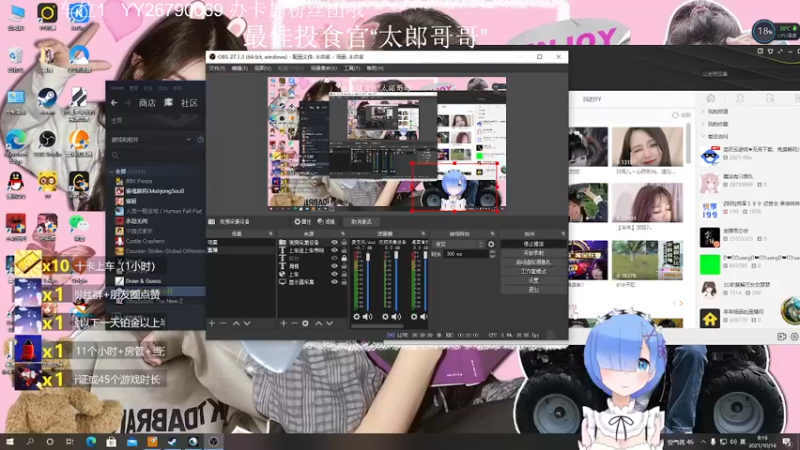Open the 工具(T) menu in OBS

(352, 68)
